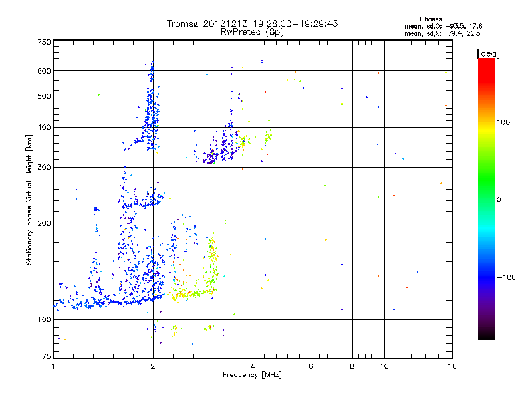Image resolution: width=532 pixels, height=399 pixels.
Task: Click the y-axis '100' tick label
Action: [44, 320]
